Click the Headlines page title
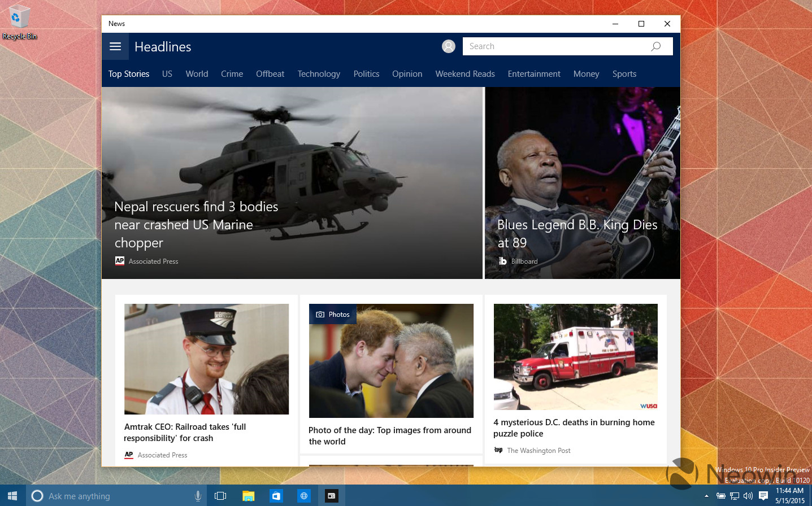Screen dimensions: 812x506 163,47
